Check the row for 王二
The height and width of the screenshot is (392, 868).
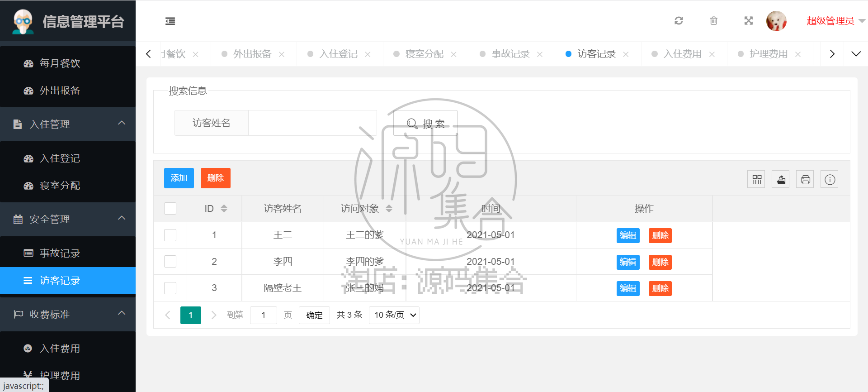[170, 235]
